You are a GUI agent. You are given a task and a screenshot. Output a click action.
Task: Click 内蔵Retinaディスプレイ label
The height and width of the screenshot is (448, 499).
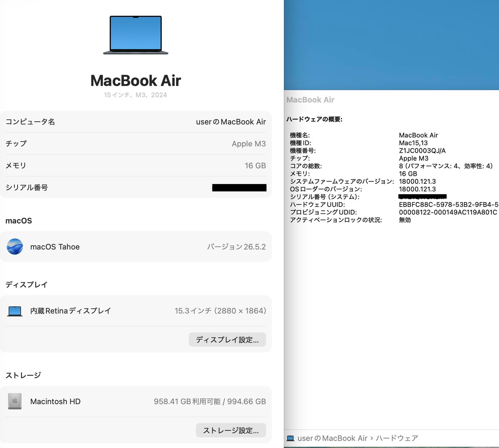coord(70,311)
